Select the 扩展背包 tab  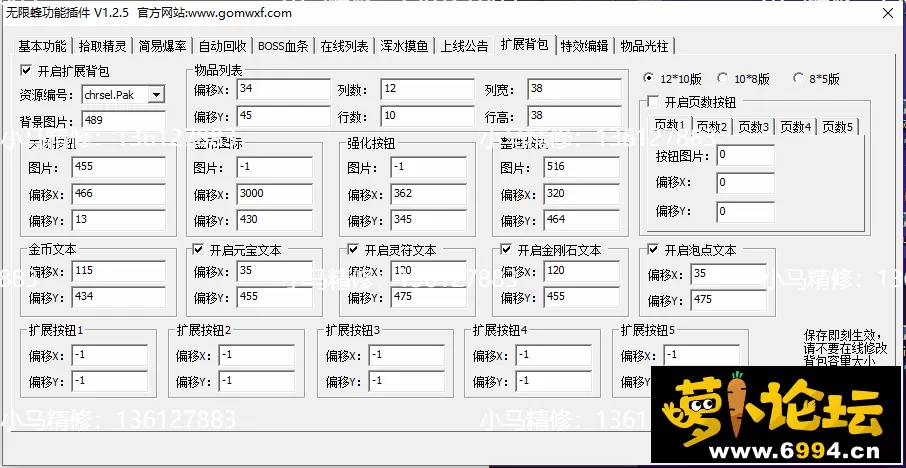click(x=525, y=44)
